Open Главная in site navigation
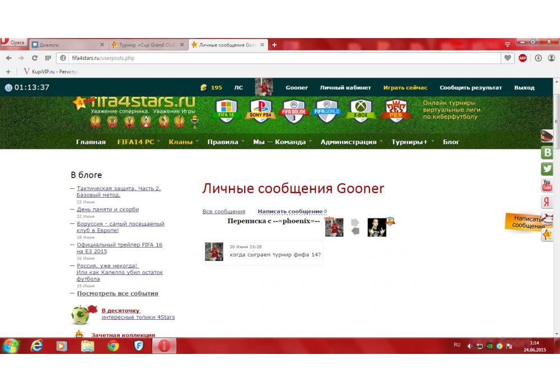This screenshot has height=392, width=560. [91, 142]
